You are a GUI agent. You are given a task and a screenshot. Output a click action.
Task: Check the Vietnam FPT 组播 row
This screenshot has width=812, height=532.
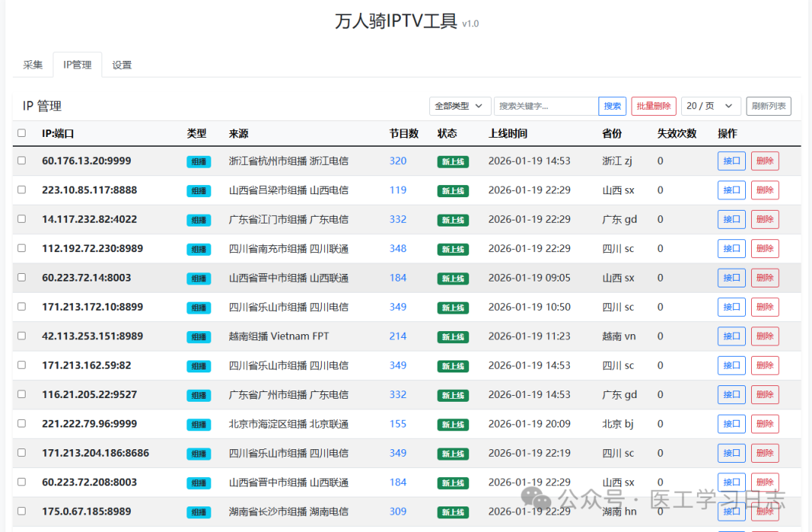click(x=22, y=336)
